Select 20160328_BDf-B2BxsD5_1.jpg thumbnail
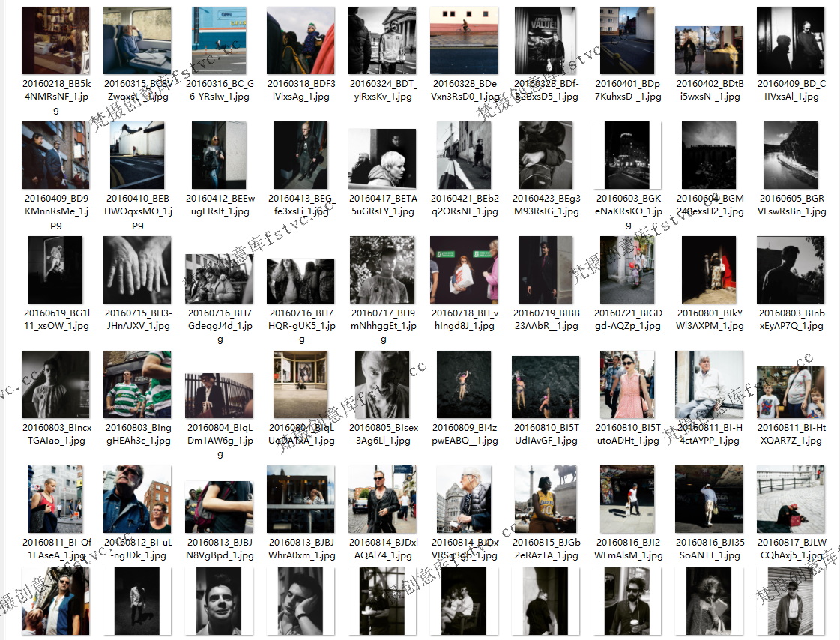840x640 pixels. point(546,40)
